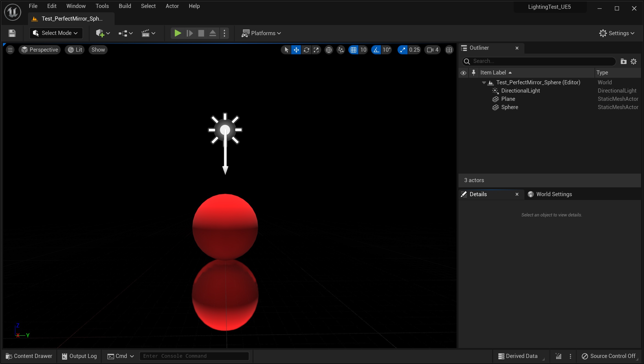
Task: Toggle grid snapping on or off
Action: coord(353,50)
